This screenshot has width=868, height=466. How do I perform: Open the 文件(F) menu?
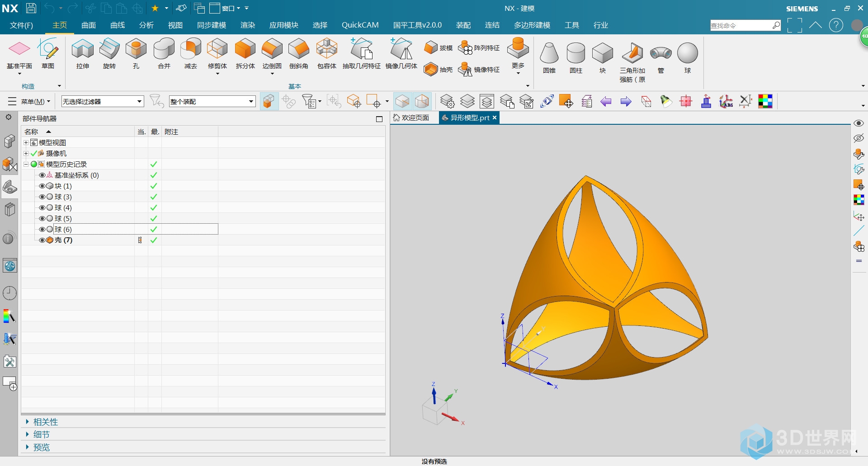pyautogui.click(x=21, y=25)
